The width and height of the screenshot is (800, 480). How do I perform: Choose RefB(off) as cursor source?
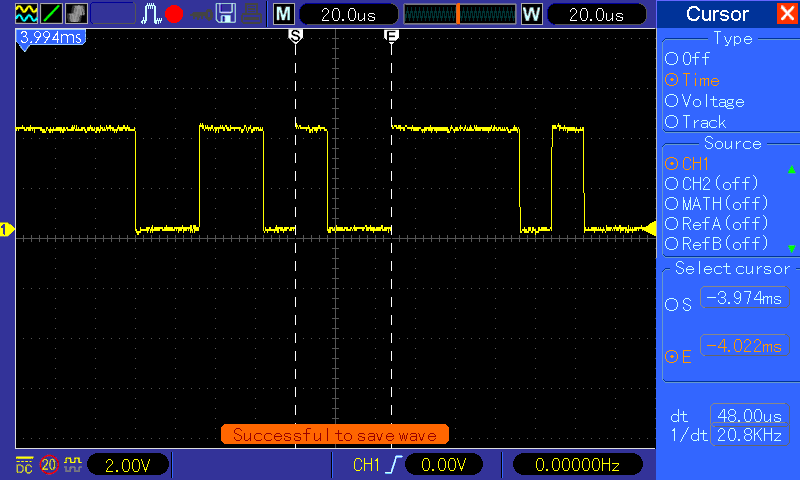point(716,244)
